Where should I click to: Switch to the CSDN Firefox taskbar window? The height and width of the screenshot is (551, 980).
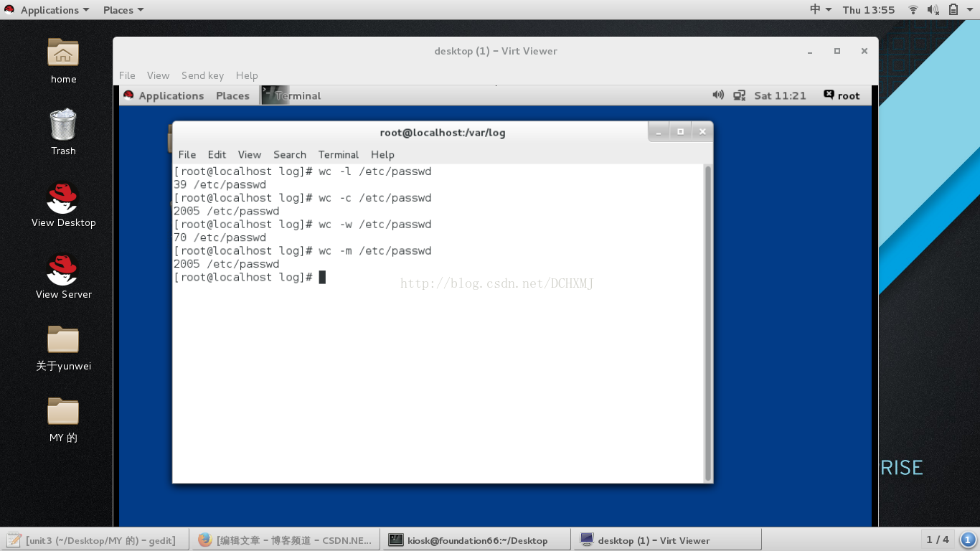pos(286,540)
